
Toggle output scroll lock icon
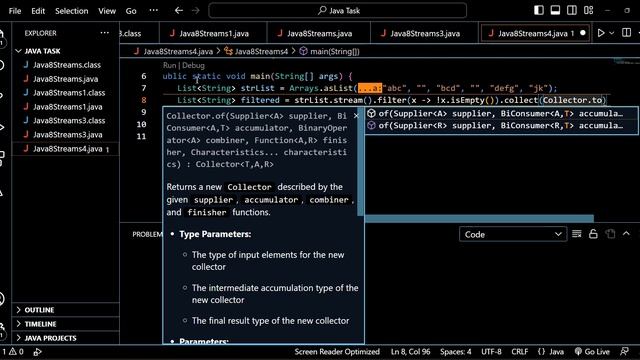coord(593,234)
